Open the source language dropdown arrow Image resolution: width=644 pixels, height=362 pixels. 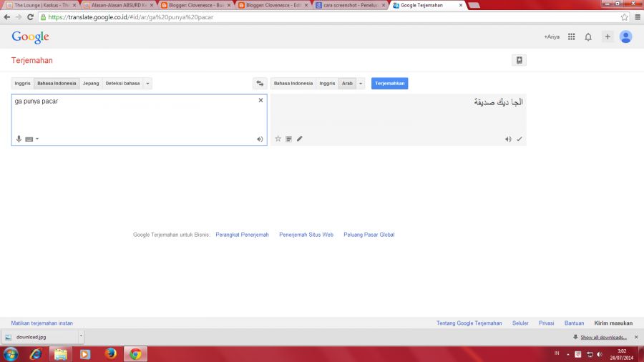point(147,83)
